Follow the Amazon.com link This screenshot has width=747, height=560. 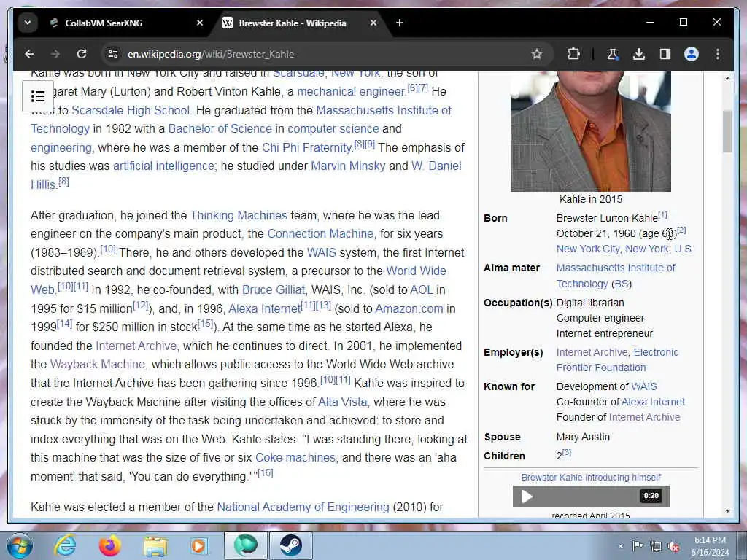pyautogui.click(x=409, y=309)
